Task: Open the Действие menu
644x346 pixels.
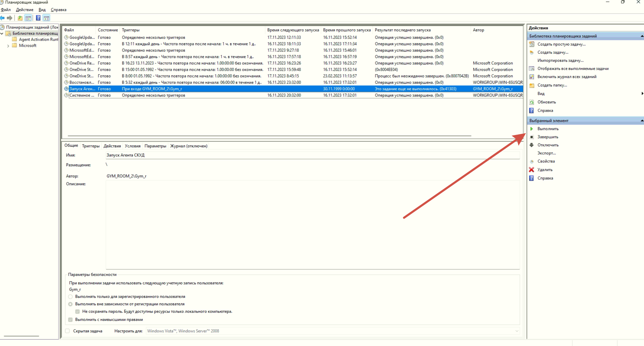Action: [x=25, y=10]
